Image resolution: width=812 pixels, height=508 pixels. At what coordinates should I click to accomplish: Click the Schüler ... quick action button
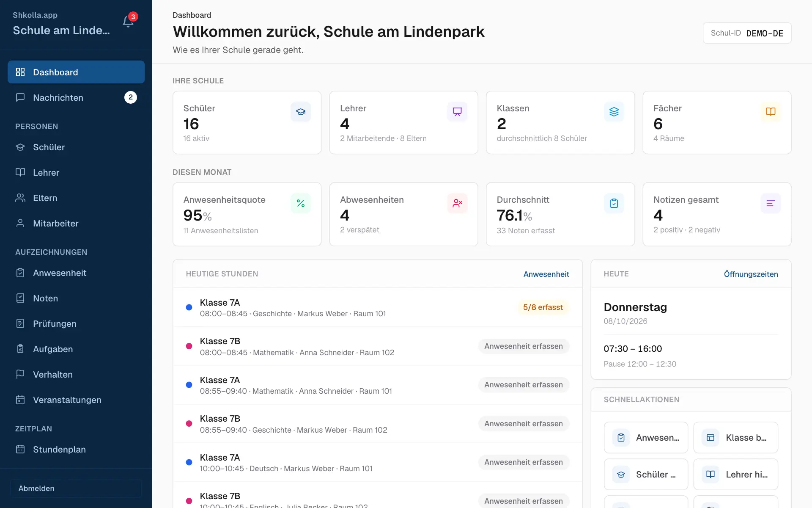coord(646,475)
